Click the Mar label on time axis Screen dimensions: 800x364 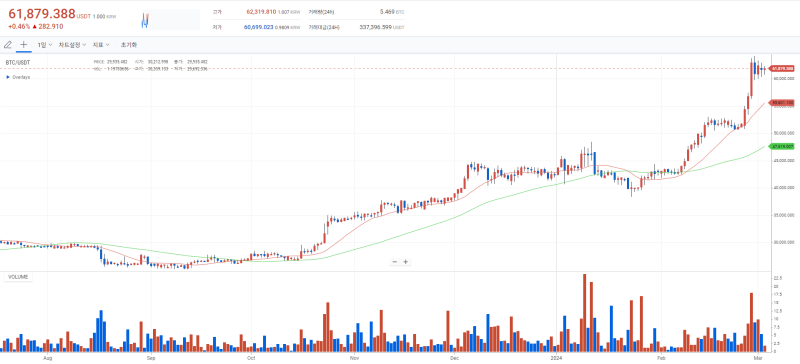758,358
